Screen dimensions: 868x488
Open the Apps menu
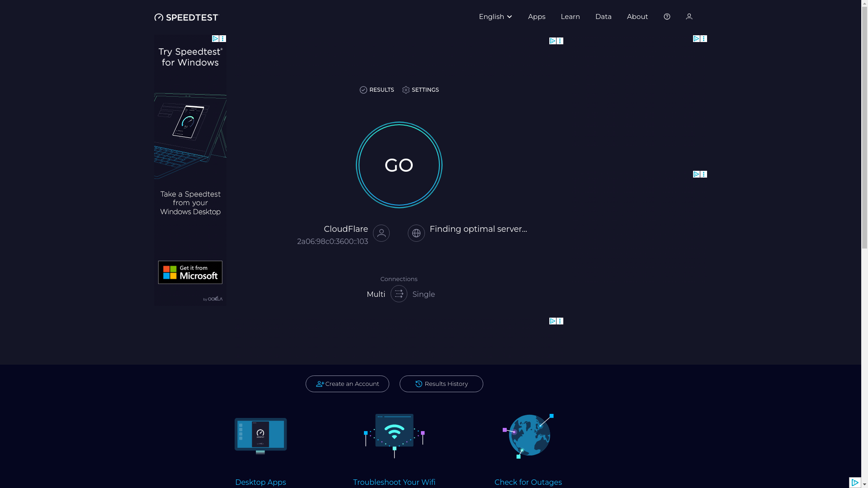coord(537,17)
